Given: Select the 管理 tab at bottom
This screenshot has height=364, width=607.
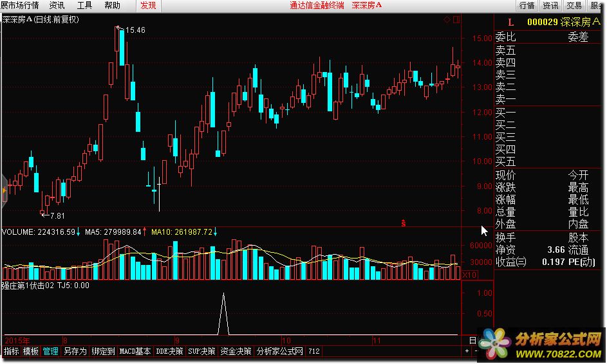Looking at the screenshot, I should tap(50, 351).
